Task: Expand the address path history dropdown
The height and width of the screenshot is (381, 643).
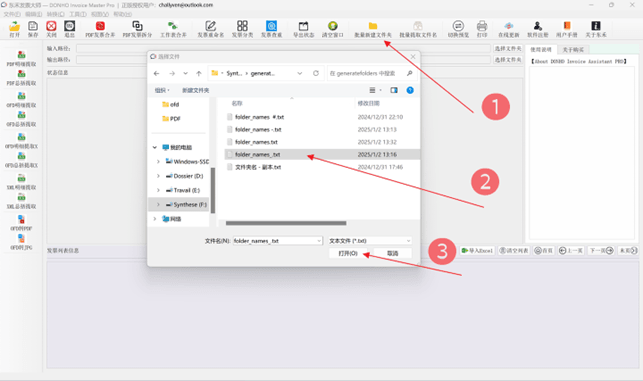Action: pyautogui.click(x=300, y=73)
